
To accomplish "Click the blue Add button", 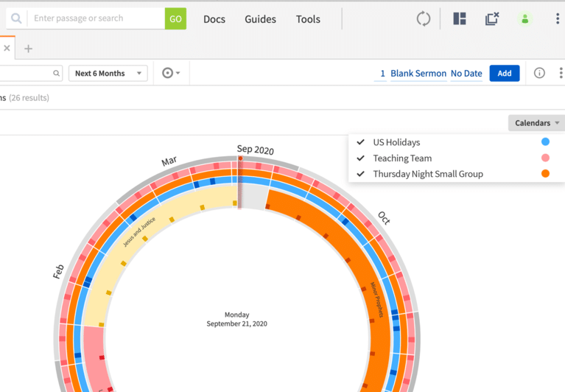I will (x=505, y=73).
